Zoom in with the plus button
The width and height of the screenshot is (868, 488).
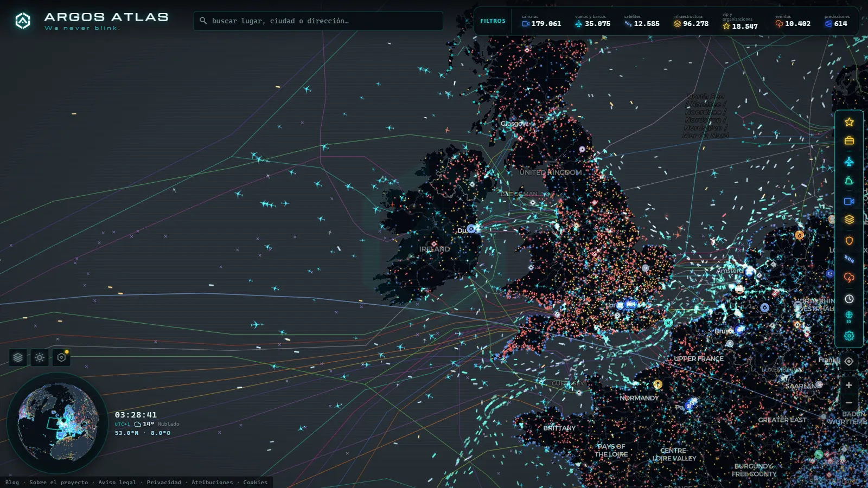(849, 385)
